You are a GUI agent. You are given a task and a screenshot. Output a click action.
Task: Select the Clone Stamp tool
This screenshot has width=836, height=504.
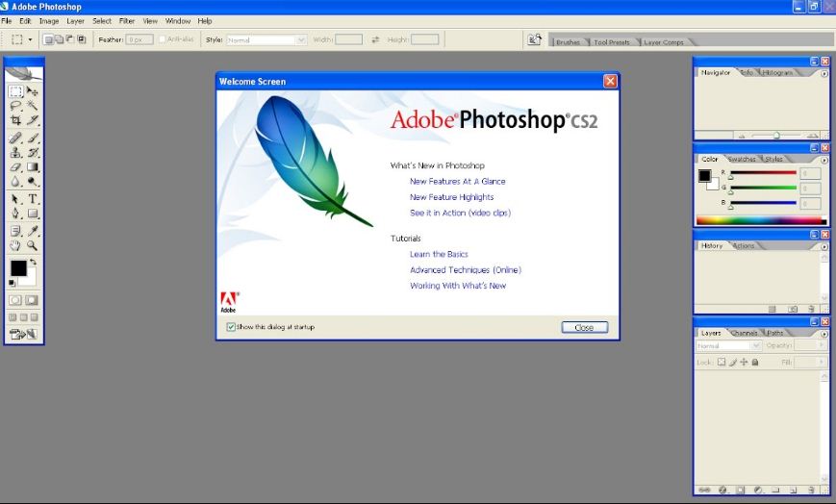(x=16, y=153)
